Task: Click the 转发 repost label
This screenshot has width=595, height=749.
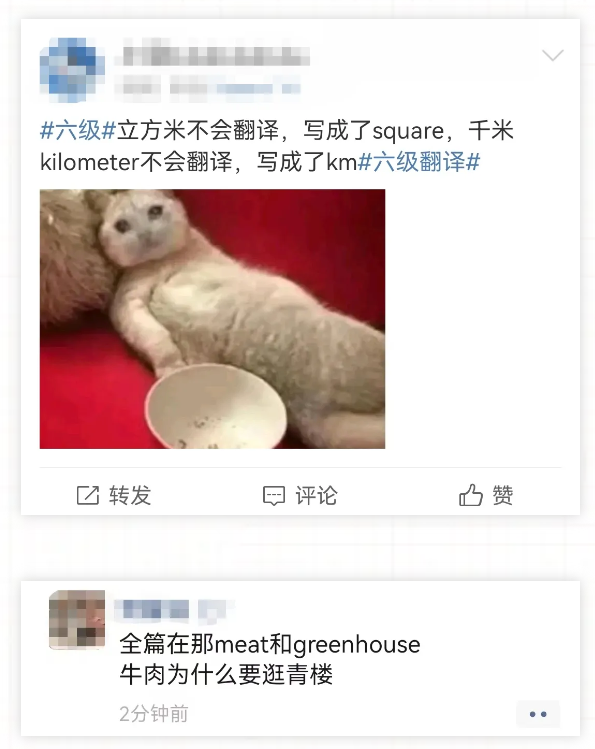Action: (130, 495)
